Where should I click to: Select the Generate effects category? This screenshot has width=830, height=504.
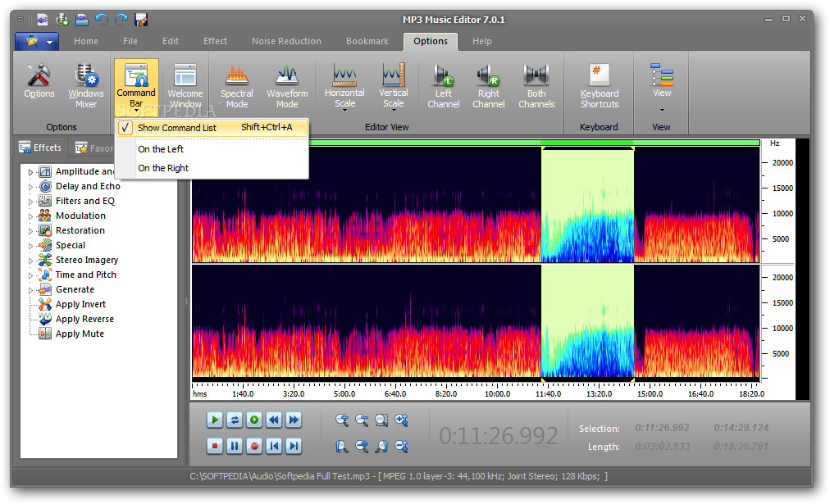[x=75, y=289]
